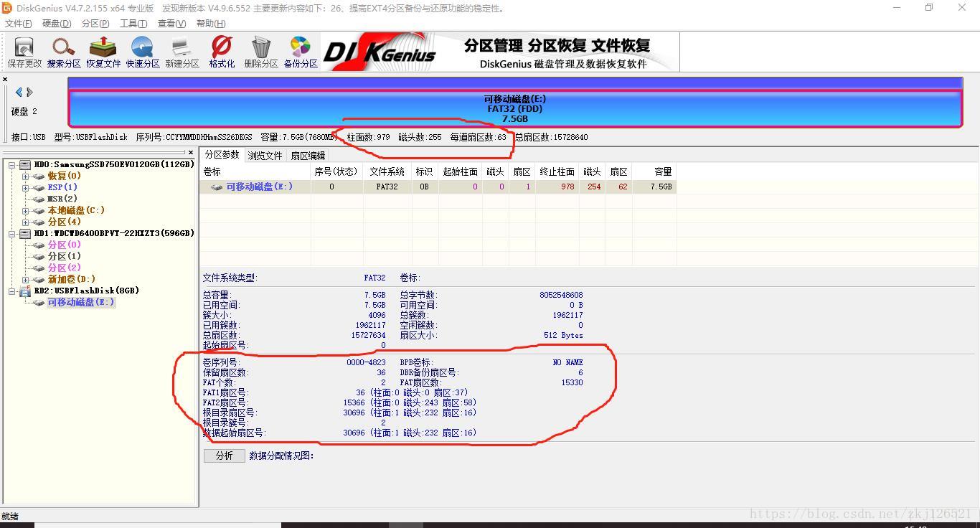
Task: Select 新加卷(D:) in the tree
Action: (x=71, y=279)
